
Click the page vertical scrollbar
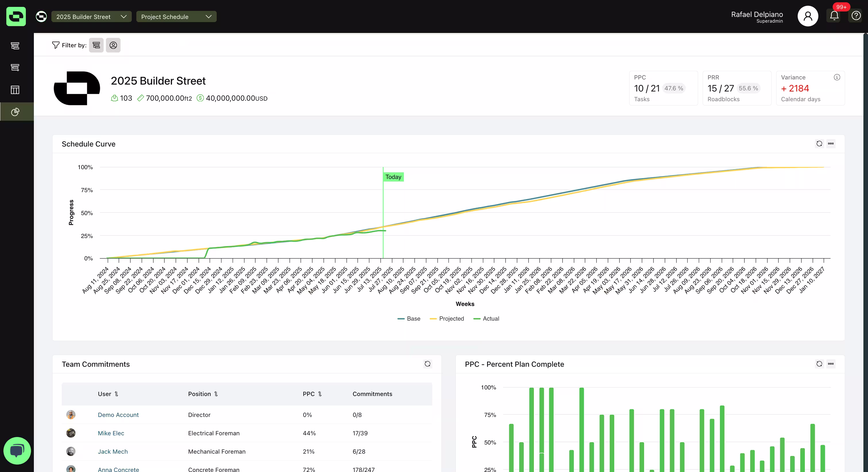pos(866,253)
